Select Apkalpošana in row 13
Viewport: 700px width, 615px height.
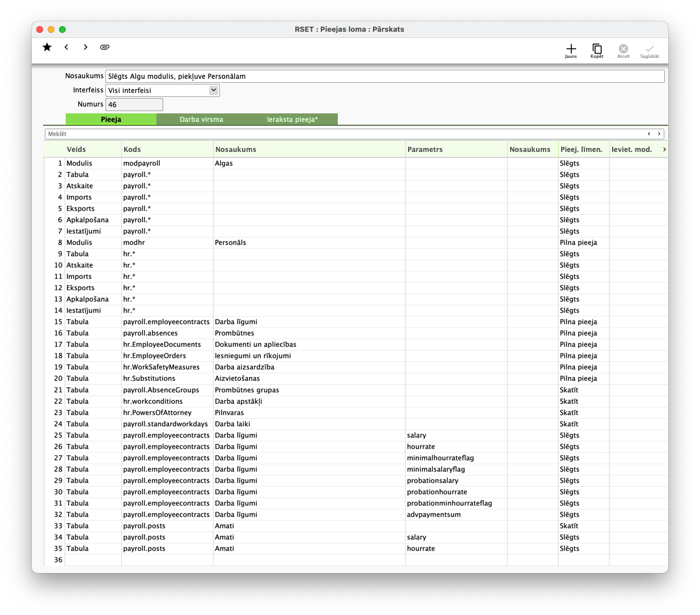(x=93, y=299)
